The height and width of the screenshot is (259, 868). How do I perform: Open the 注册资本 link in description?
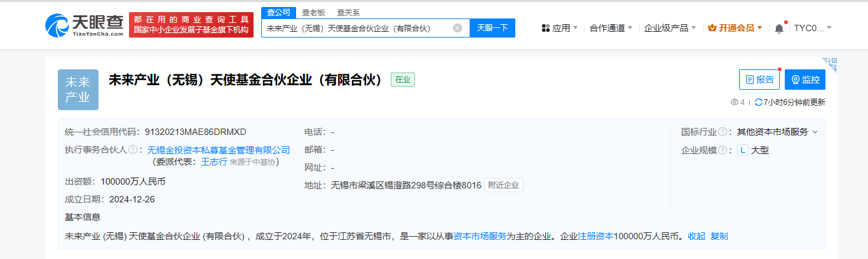595,236
